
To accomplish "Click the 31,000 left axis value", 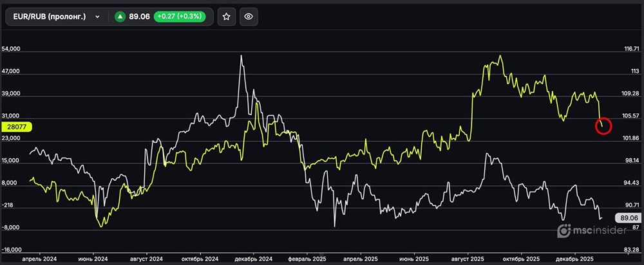I will pos(11,116).
